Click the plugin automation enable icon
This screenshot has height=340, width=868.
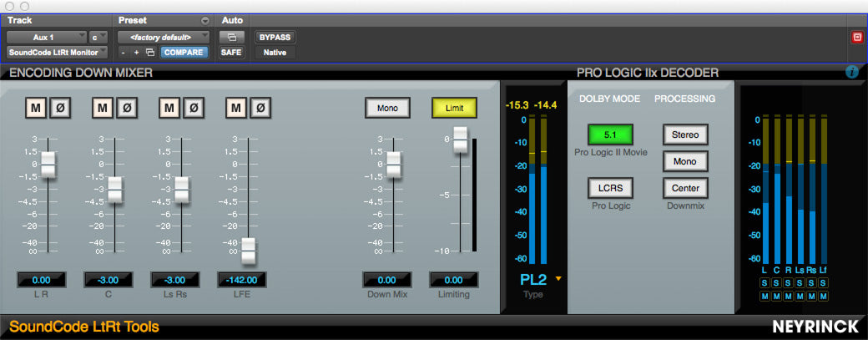click(231, 38)
